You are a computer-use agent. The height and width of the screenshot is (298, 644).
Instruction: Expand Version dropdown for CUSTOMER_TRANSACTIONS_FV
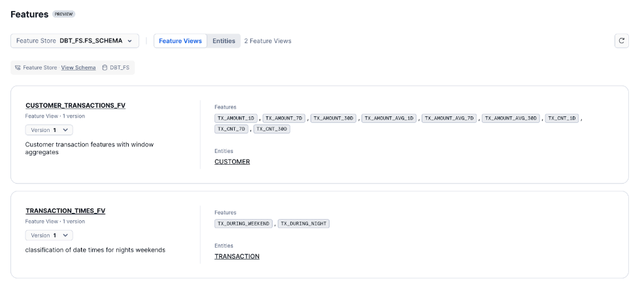click(x=49, y=130)
